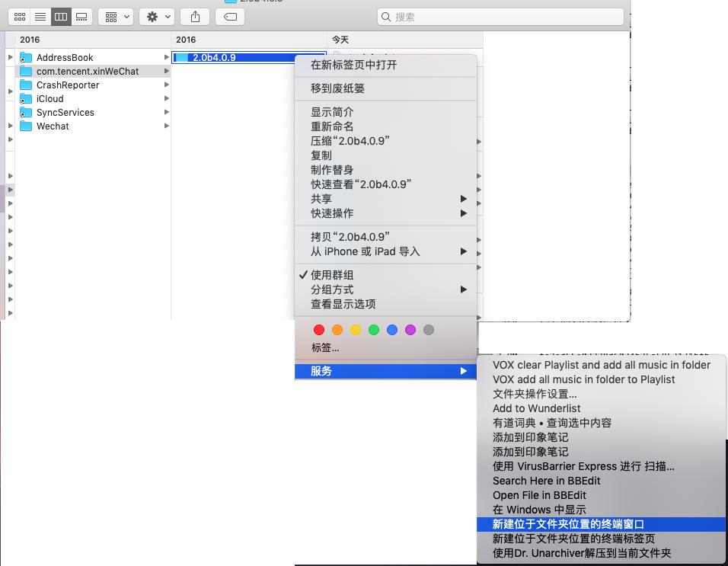Open the Share icon in the toolbar

point(195,16)
